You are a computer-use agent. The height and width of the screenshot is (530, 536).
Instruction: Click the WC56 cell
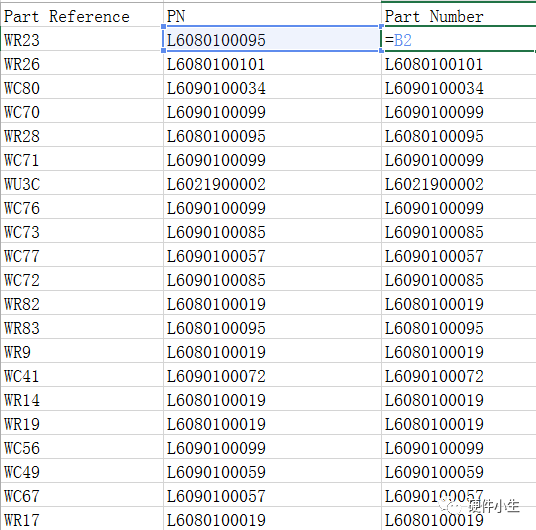click(82, 447)
